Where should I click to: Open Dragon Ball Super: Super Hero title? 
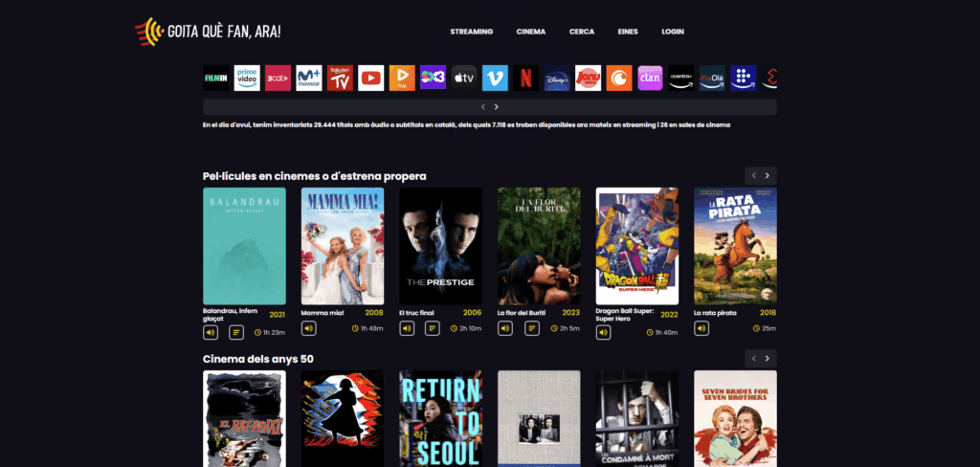(x=624, y=315)
